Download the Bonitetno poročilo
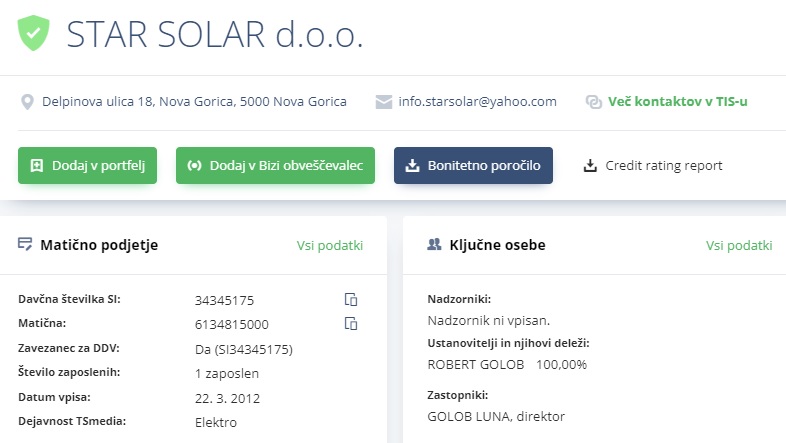 point(473,165)
